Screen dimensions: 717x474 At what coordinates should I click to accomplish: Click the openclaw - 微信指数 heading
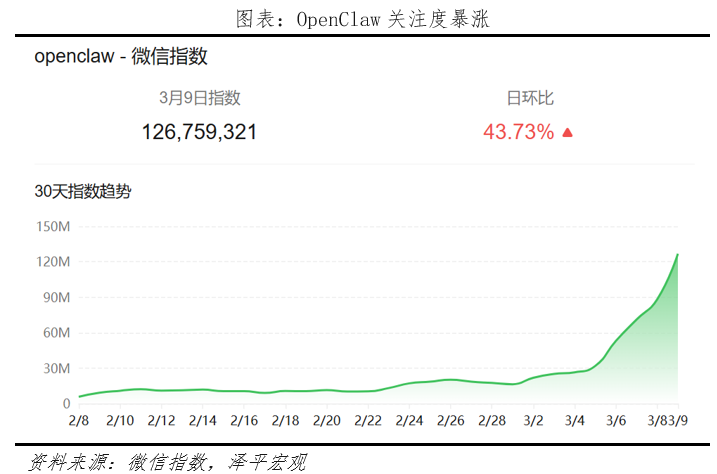(121, 57)
